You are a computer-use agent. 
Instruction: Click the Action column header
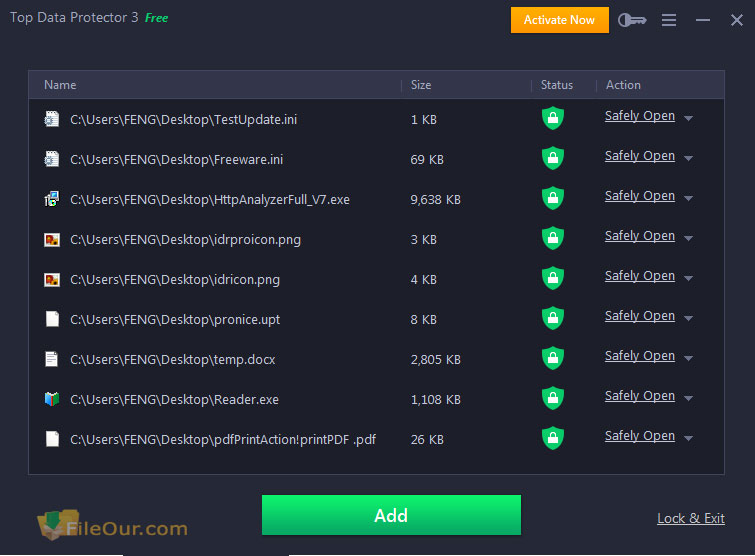623,85
